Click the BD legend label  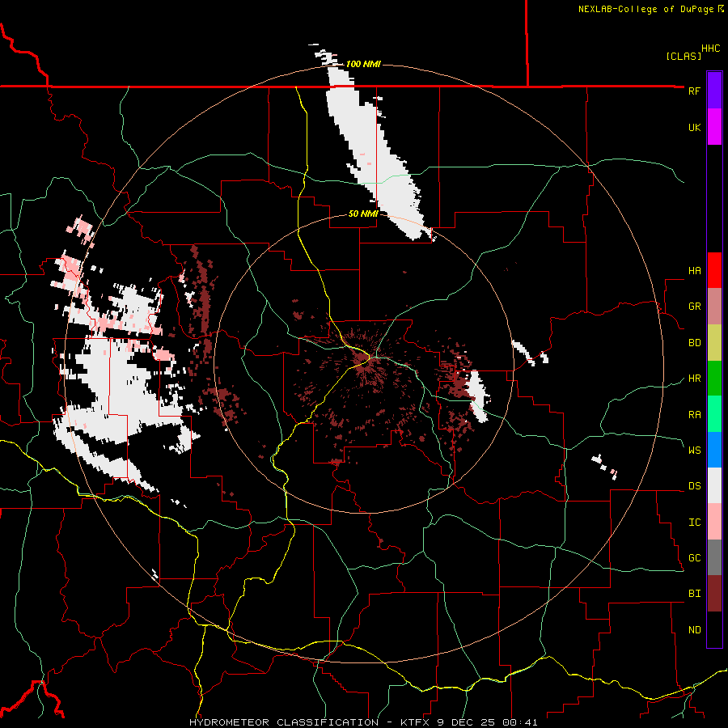point(694,343)
